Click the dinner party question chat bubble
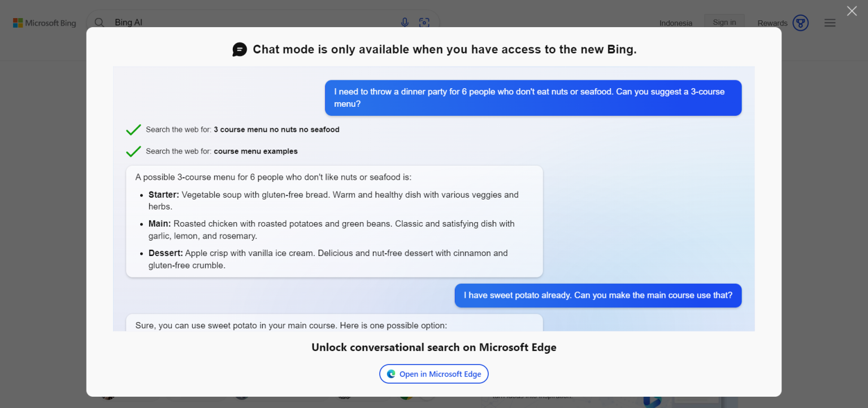The image size is (868, 408). pos(533,97)
